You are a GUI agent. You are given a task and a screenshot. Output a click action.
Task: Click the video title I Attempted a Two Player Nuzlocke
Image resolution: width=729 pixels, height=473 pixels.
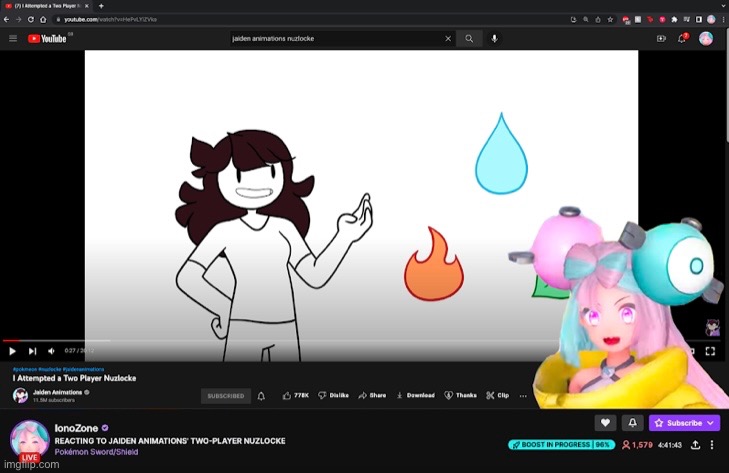[x=74, y=378]
